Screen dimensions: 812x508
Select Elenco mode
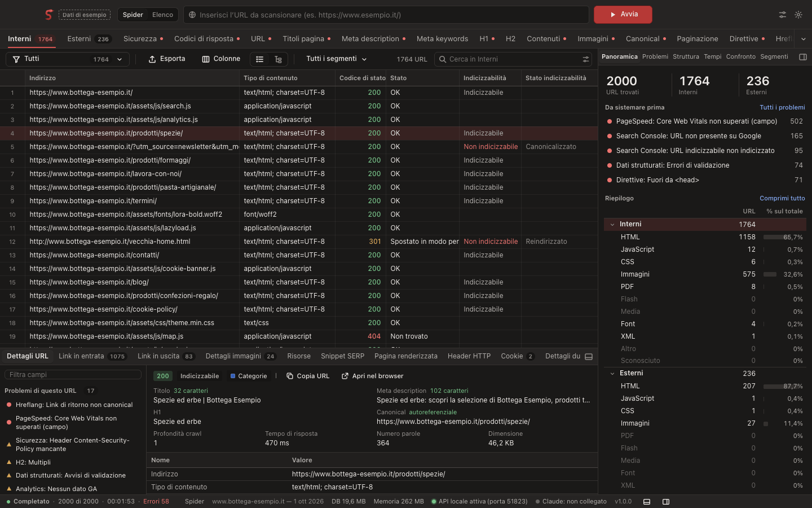coord(162,15)
